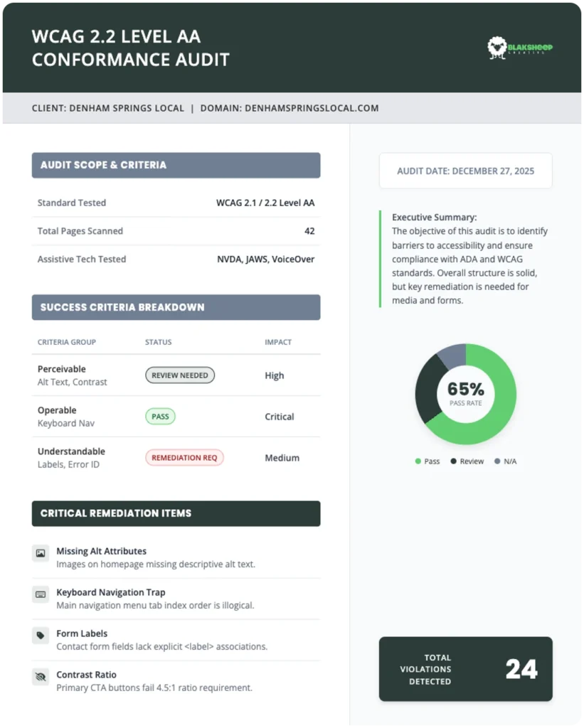Click the explicit <label> associations description
584x728 pixels.
coord(161,647)
